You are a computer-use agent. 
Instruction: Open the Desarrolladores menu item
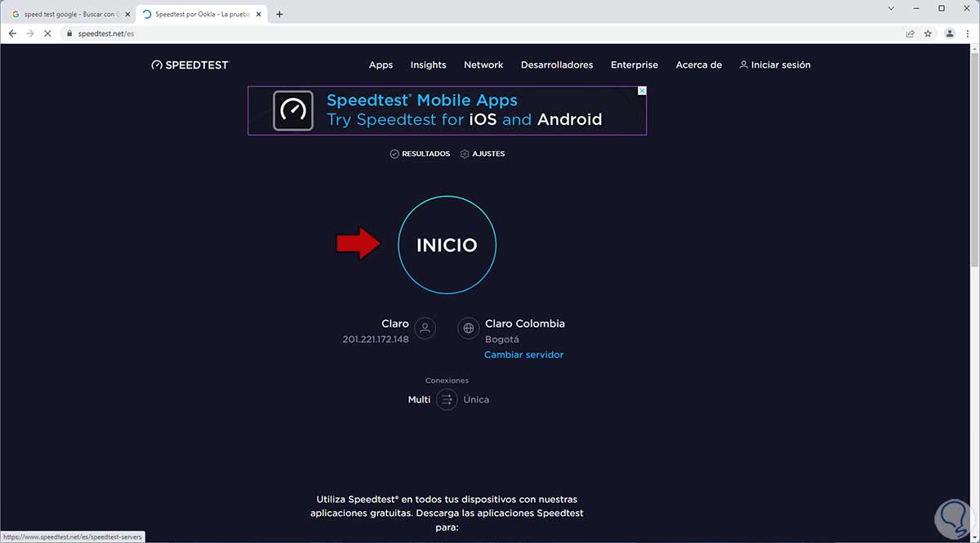click(x=557, y=65)
